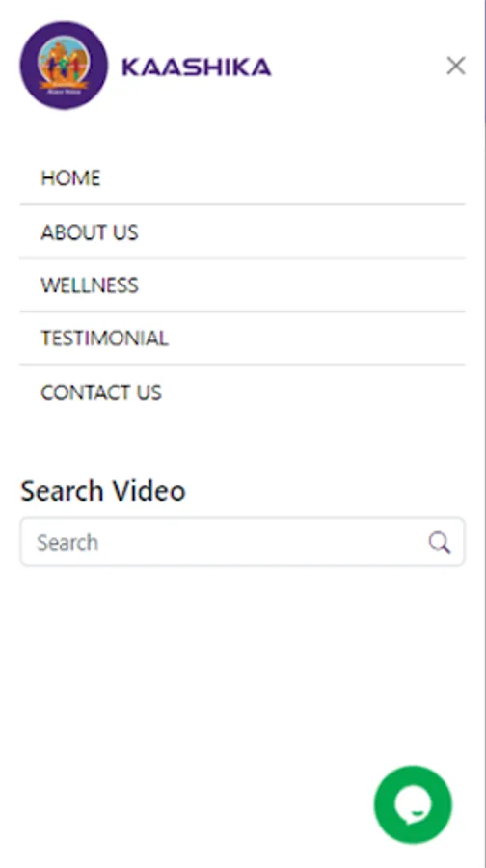Open the CONTACT US menu link
The height and width of the screenshot is (868, 486).
pos(242,393)
